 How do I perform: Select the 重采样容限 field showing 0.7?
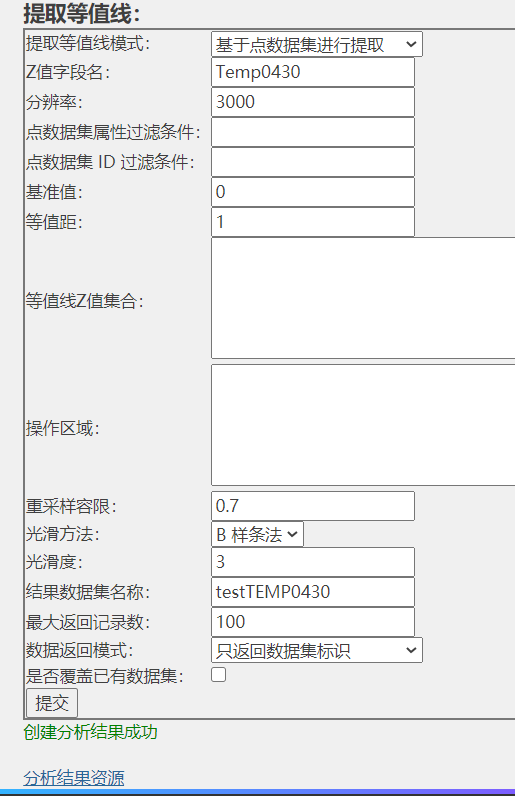(313, 506)
